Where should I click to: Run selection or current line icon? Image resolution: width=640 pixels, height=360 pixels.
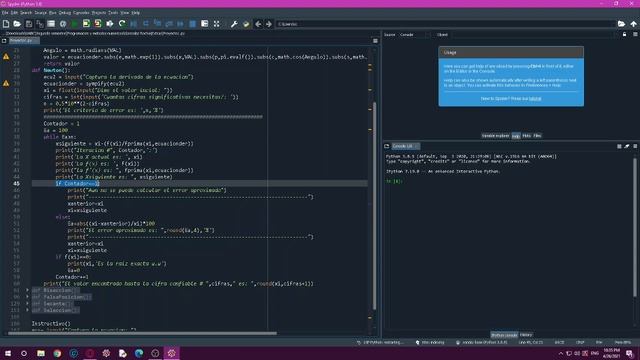point(110,24)
